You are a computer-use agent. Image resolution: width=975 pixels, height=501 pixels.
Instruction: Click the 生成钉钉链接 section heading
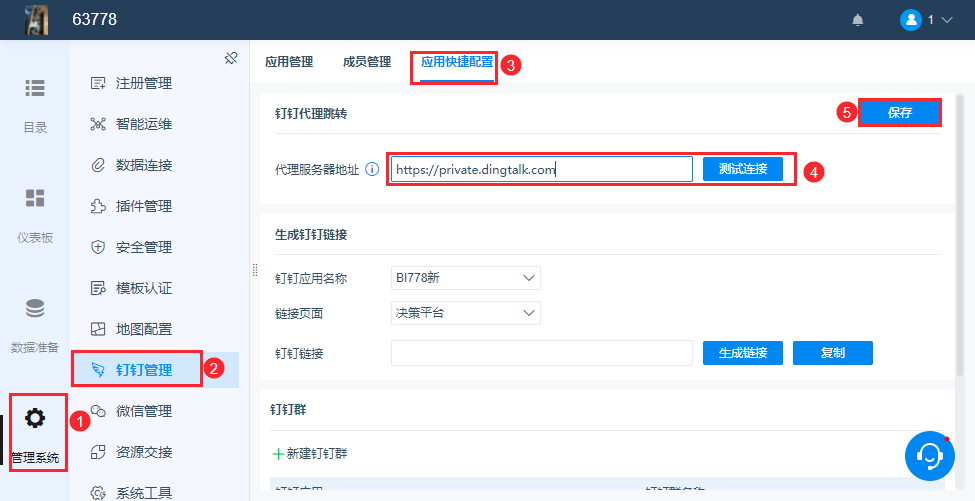pos(311,235)
